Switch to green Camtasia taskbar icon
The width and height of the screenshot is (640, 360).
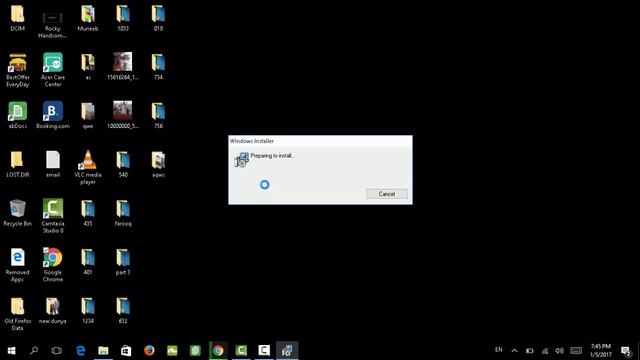[241, 351]
